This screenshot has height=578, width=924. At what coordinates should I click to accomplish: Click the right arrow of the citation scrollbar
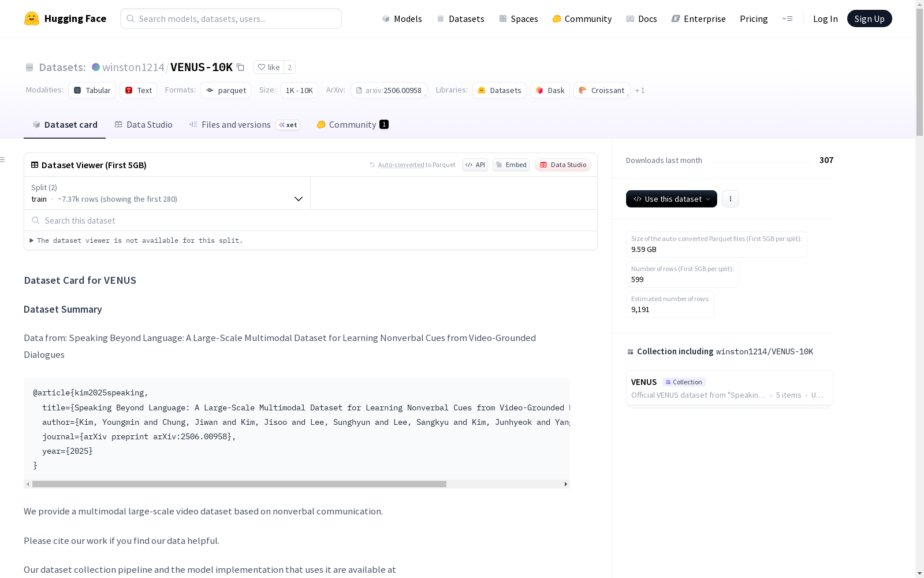[566, 484]
